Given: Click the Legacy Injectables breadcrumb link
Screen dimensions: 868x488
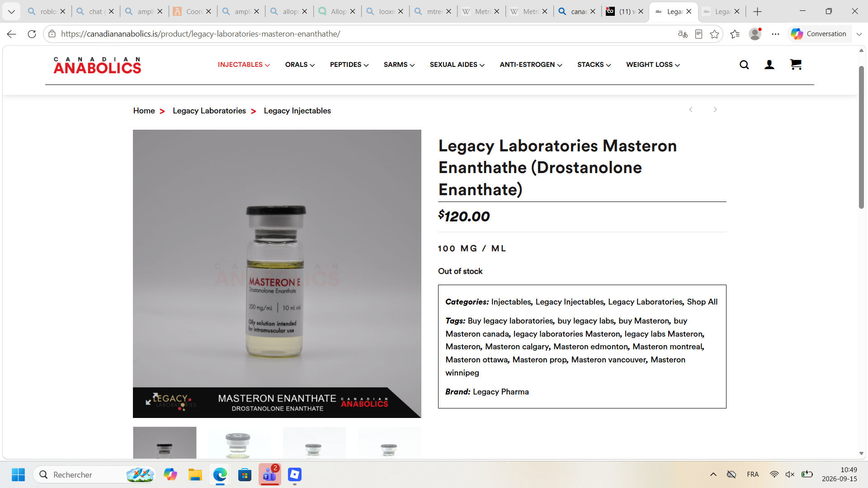Looking at the screenshot, I should [297, 111].
